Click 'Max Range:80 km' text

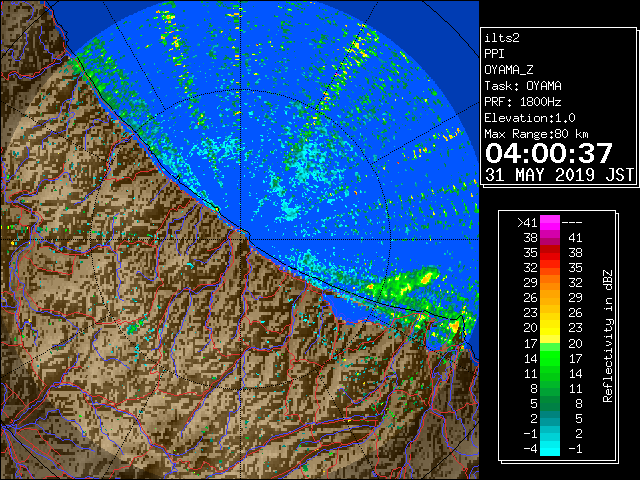536,134
